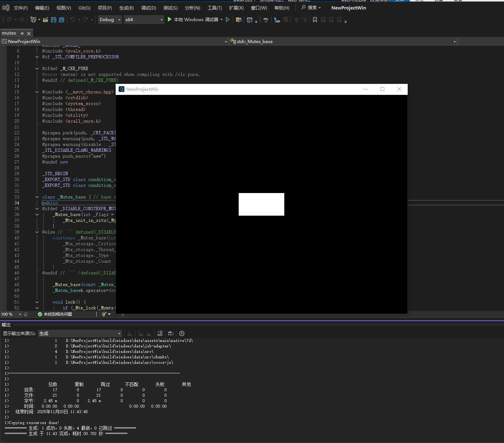
Task: Collapse the #ifdef block at line 11
Action: point(37,69)
